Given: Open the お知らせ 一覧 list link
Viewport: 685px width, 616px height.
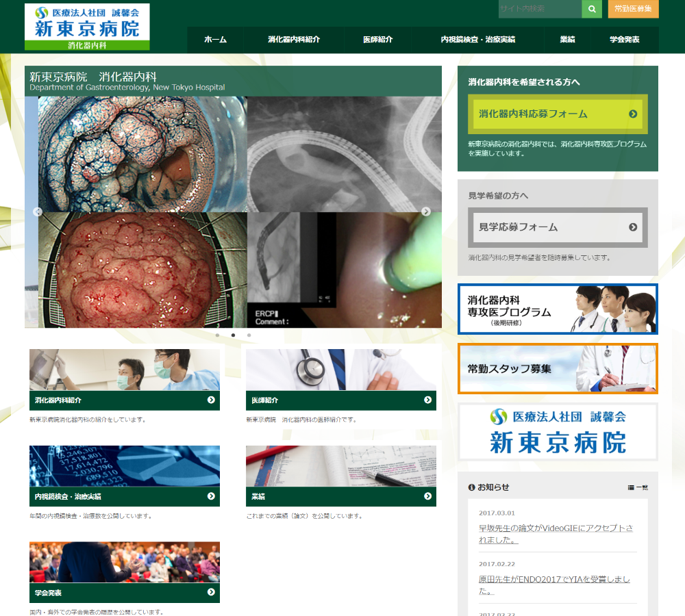Looking at the screenshot, I should click(638, 487).
